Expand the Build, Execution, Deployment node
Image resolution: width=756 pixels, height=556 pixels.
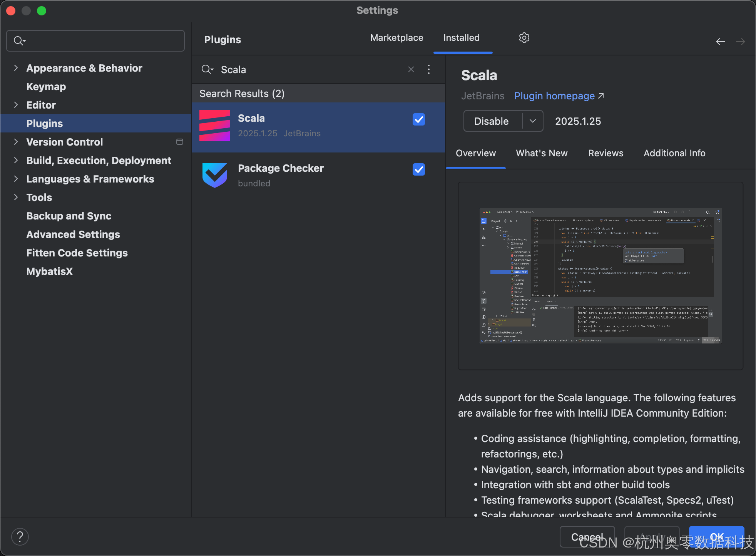click(x=16, y=160)
